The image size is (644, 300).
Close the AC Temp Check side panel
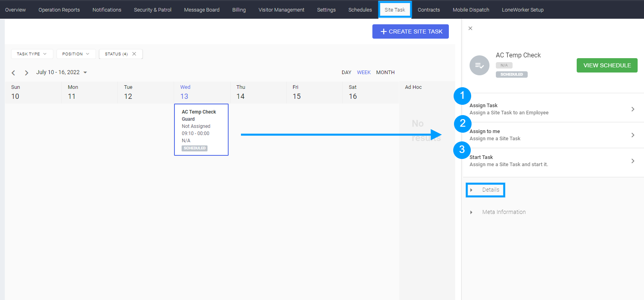(x=470, y=28)
